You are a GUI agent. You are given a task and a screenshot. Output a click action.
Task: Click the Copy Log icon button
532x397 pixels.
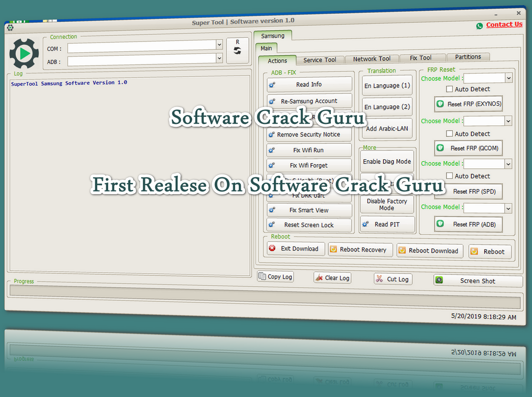(275, 277)
